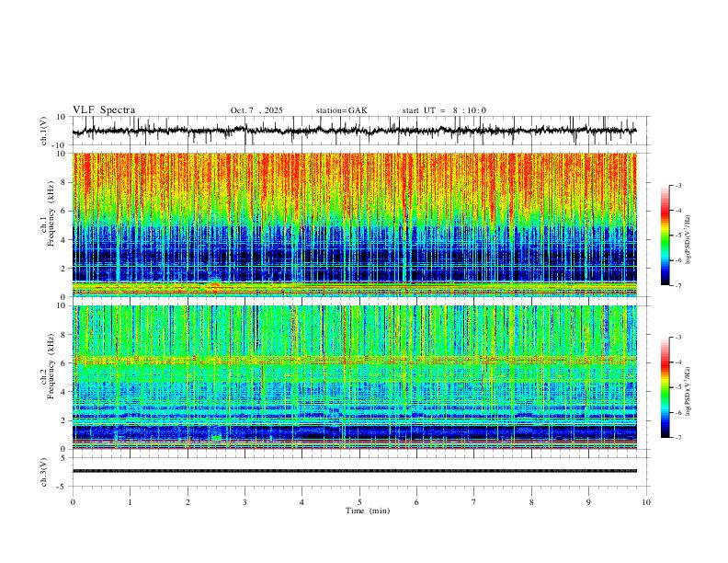This screenshot has height=563, width=728.
Task: Click the log(PSD) label beside the upper colorbar
Action: [x=688, y=240]
